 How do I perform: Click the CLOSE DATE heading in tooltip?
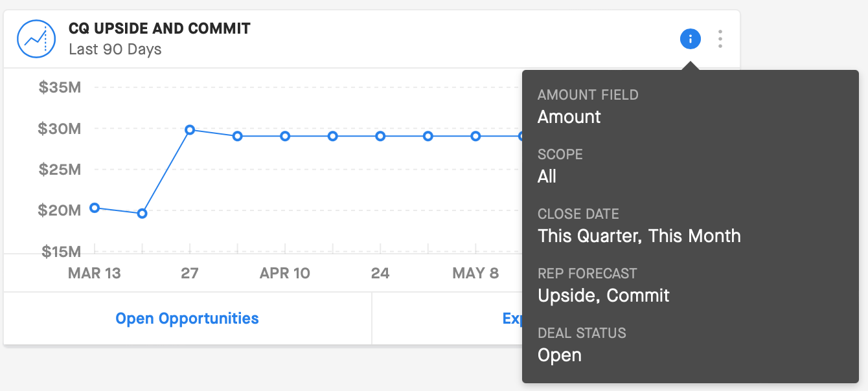(578, 214)
